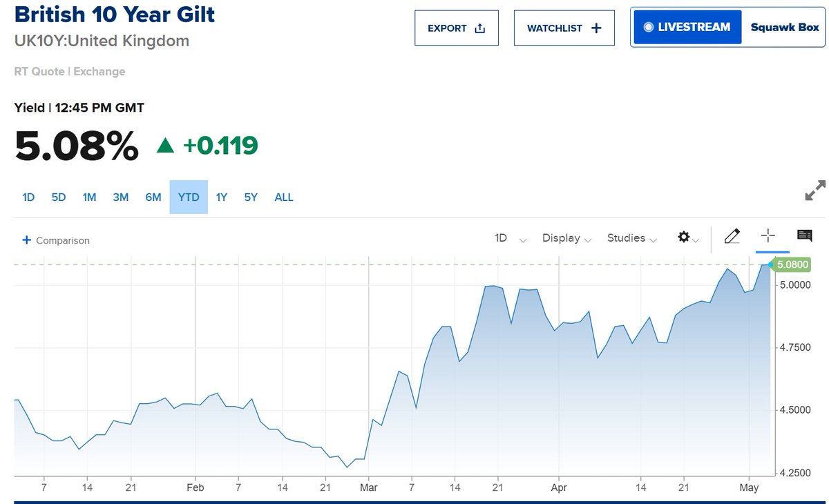
Task: Select the 1D time range
Action: point(28,197)
